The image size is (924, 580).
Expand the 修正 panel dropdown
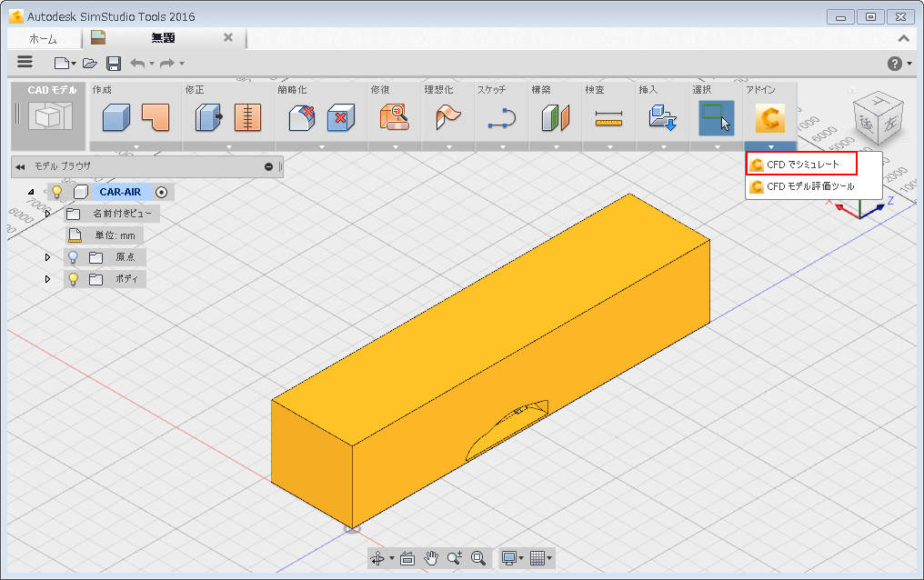[x=228, y=146]
